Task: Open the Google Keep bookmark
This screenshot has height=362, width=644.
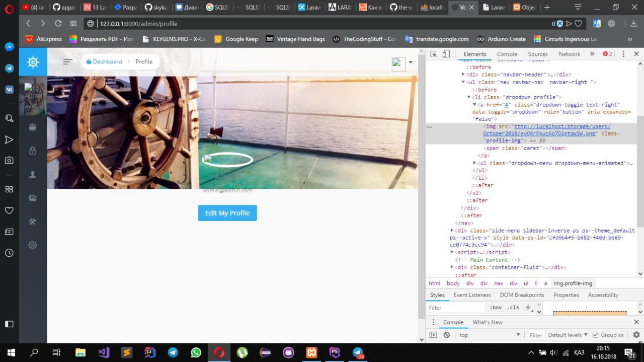Action: coord(236,39)
